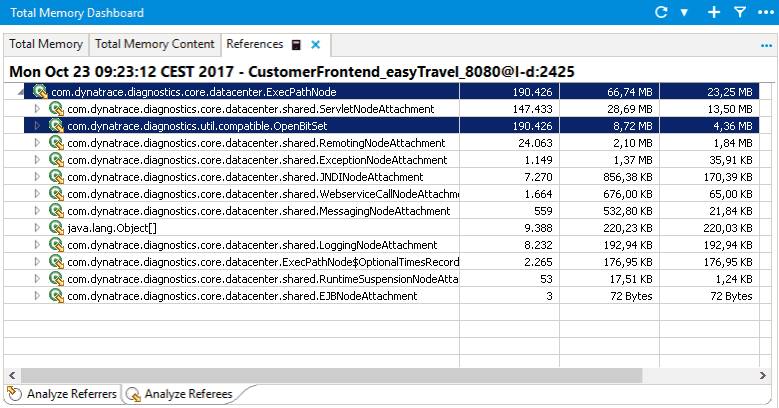This screenshot has width=779, height=408.
Task: Switch to the Total Memory Content tab
Action: coord(155,44)
